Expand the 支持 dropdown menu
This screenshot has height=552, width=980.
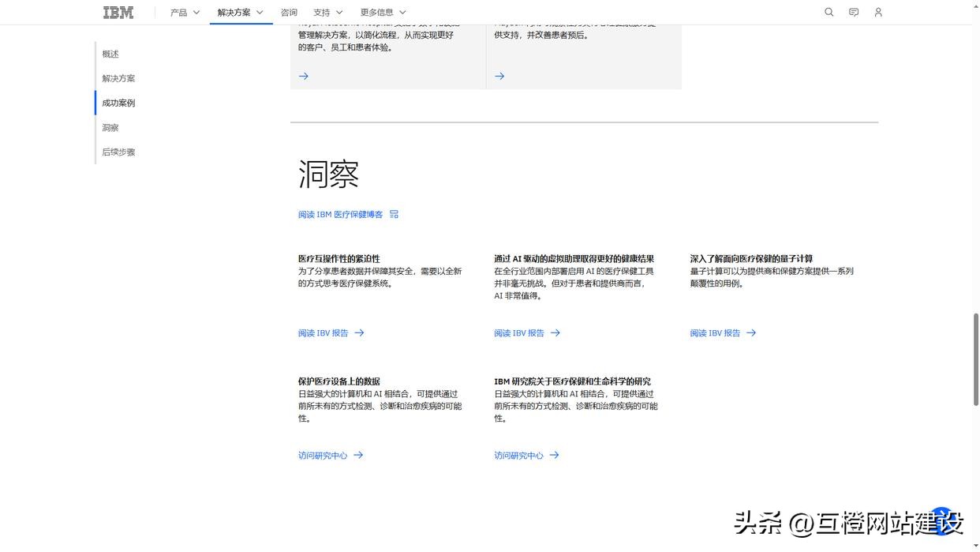(327, 11)
